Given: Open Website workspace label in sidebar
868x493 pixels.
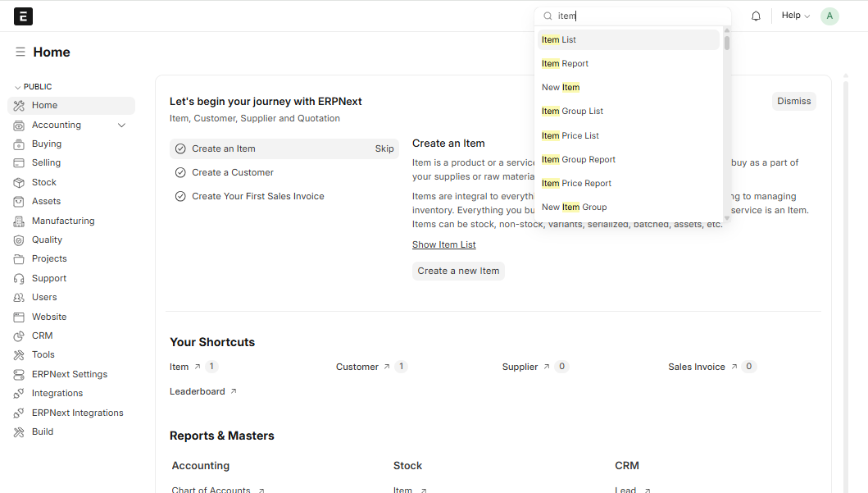Looking at the screenshot, I should click(x=49, y=317).
